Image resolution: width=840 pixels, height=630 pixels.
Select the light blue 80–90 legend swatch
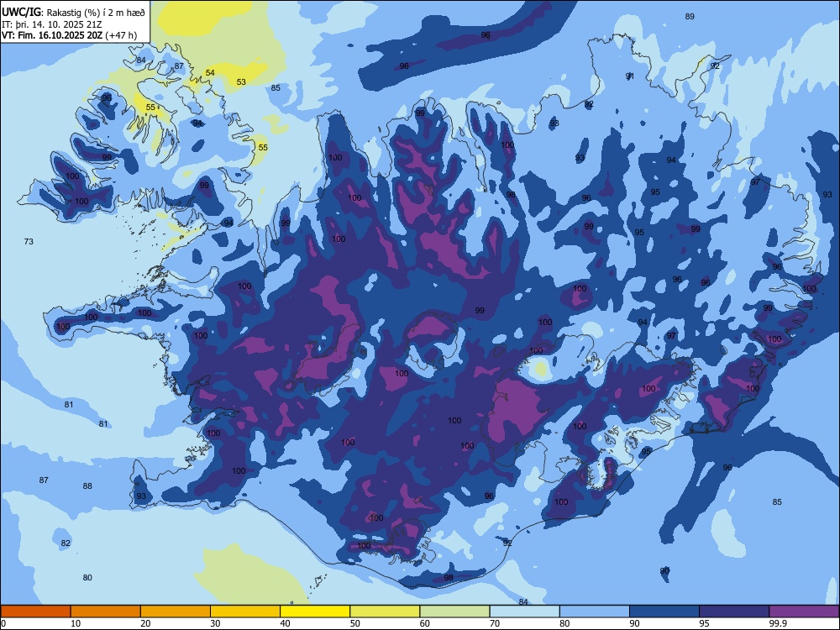click(x=595, y=612)
